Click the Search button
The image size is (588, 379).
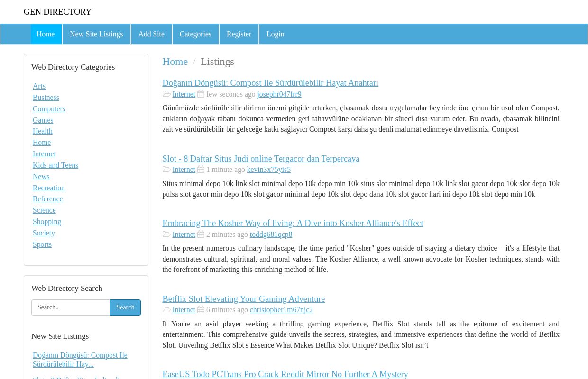click(x=125, y=307)
